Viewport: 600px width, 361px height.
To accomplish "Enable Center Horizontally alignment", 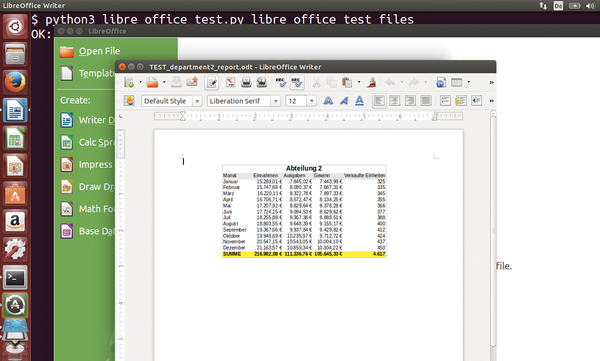I will click(395, 101).
